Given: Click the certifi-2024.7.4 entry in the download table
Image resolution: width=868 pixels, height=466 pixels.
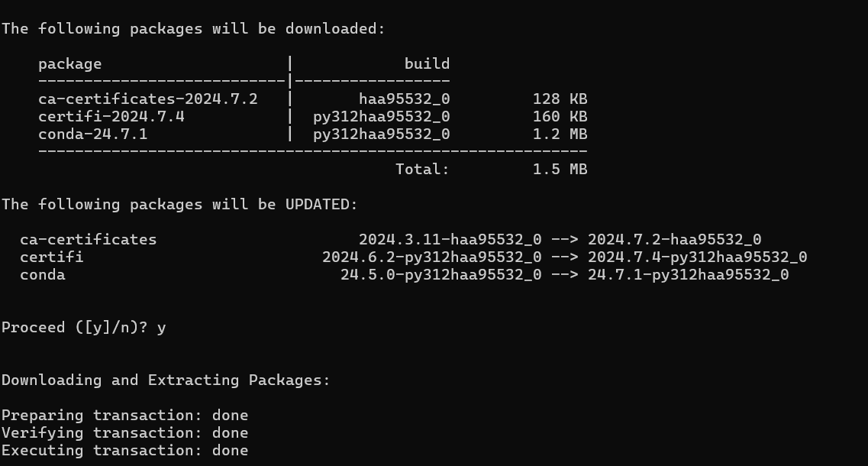Looking at the screenshot, I should coord(111,116).
